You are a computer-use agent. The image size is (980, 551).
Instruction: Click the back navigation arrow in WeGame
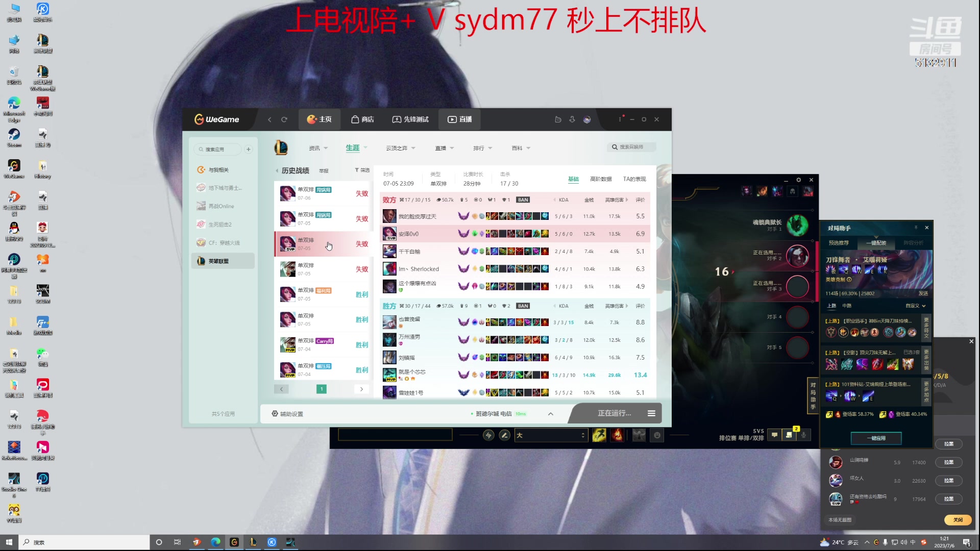[x=270, y=119]
